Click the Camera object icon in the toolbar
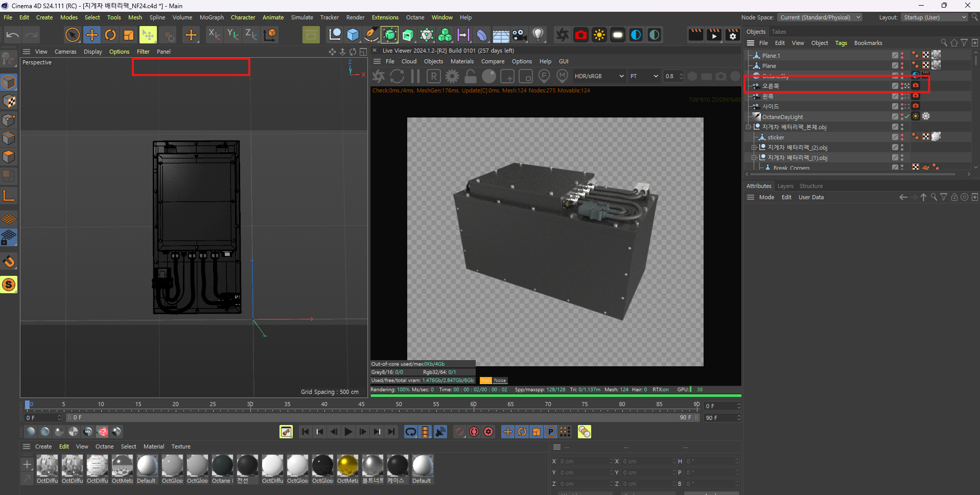 pyautogui.click(x=519, y=35)
